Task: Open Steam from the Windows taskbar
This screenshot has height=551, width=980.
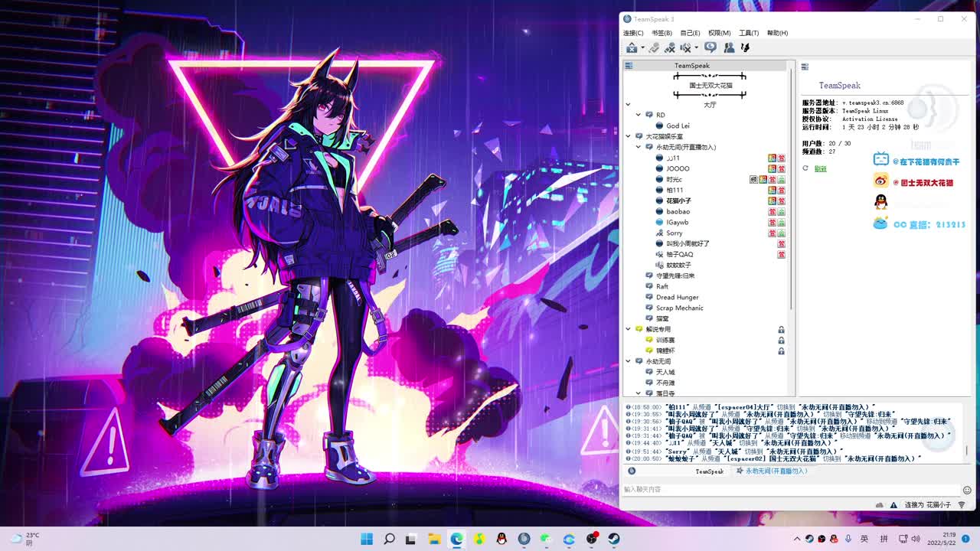Action: pos(614,539)
